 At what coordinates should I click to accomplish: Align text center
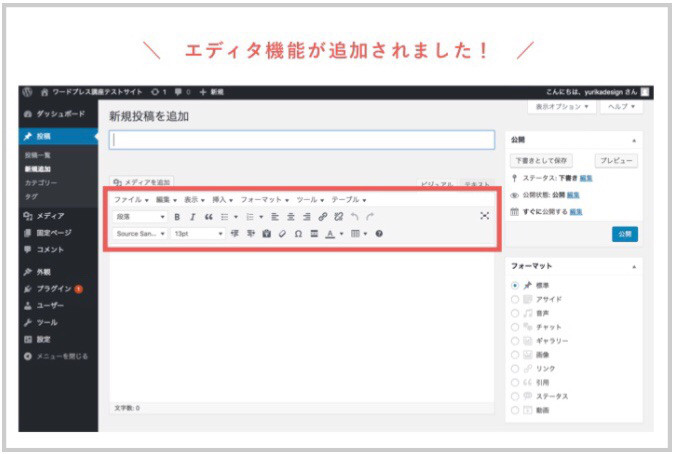pos(291,217)
